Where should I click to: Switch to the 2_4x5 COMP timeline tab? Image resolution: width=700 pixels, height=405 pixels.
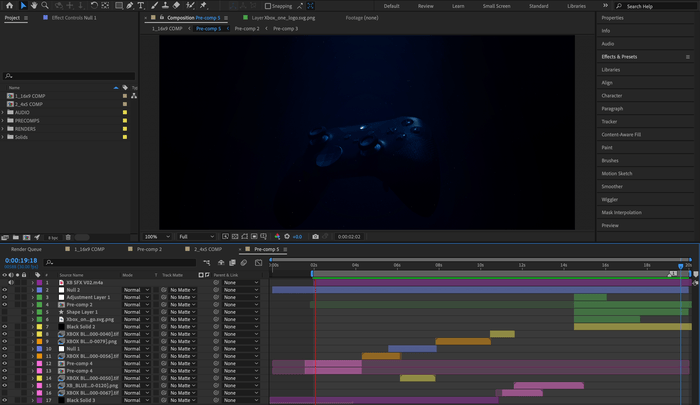click(x=208, y=249)
